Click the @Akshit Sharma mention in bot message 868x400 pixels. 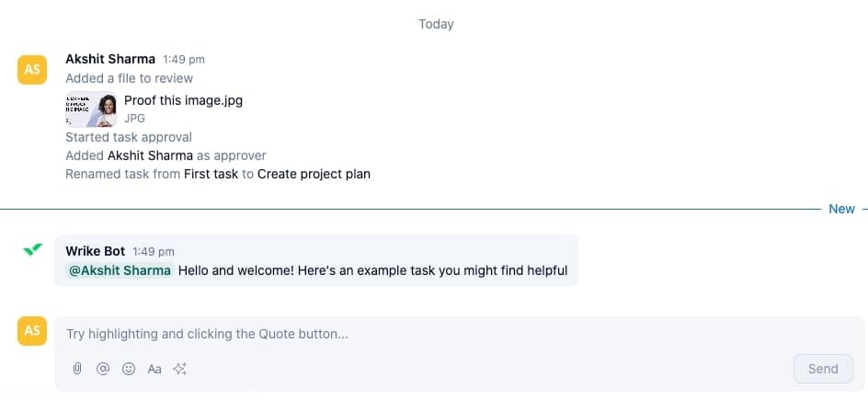tap(119, 270)
